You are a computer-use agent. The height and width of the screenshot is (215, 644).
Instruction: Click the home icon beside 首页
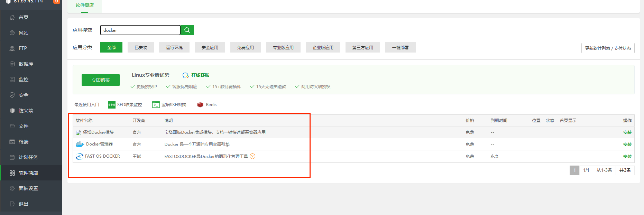click(x=12, y=17)
